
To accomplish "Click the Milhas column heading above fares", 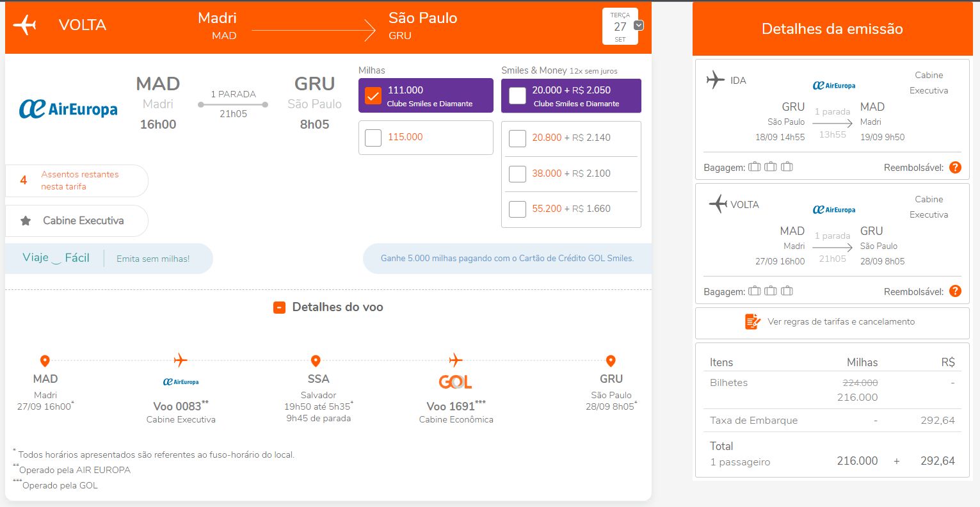I will (372, 70).
